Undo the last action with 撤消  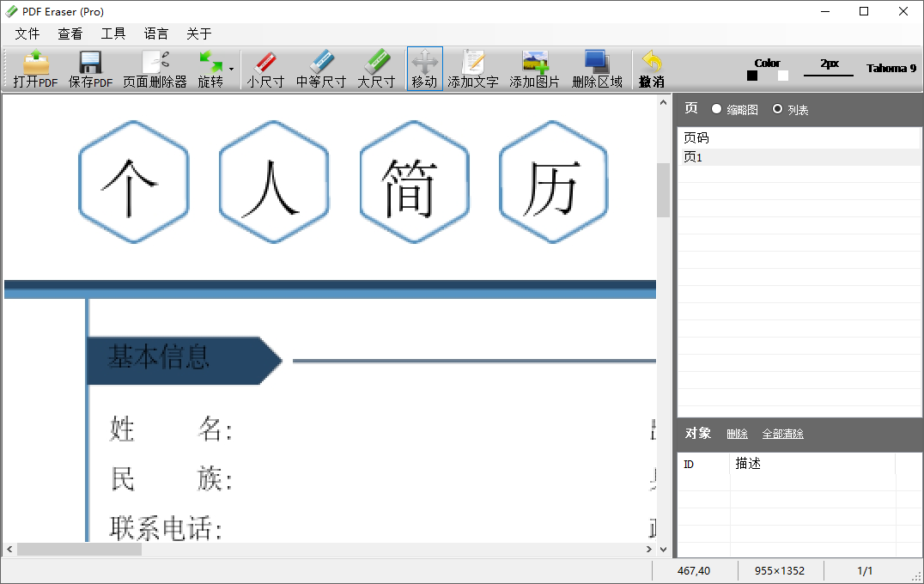coord(651,69)
